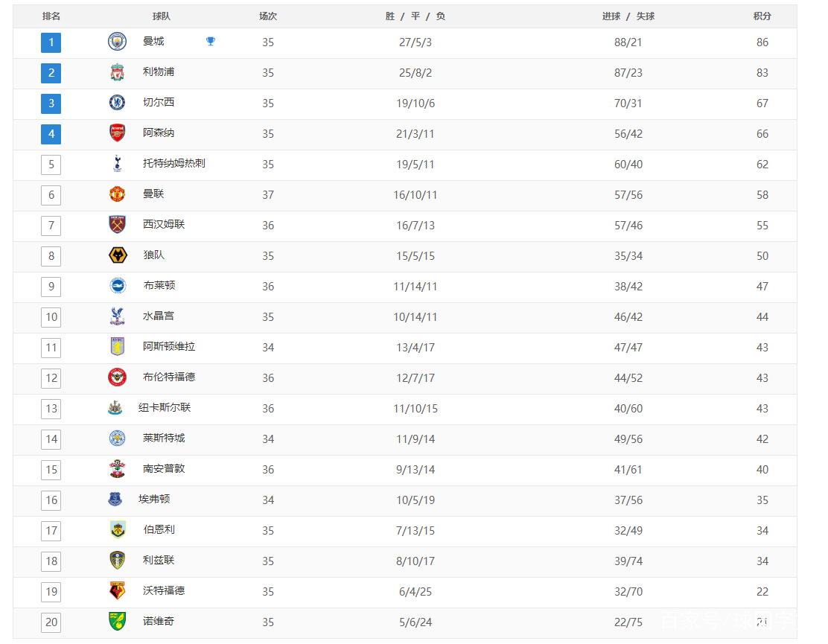
Task: Click the Chelsea club crest
Action: tap(117, 103)
